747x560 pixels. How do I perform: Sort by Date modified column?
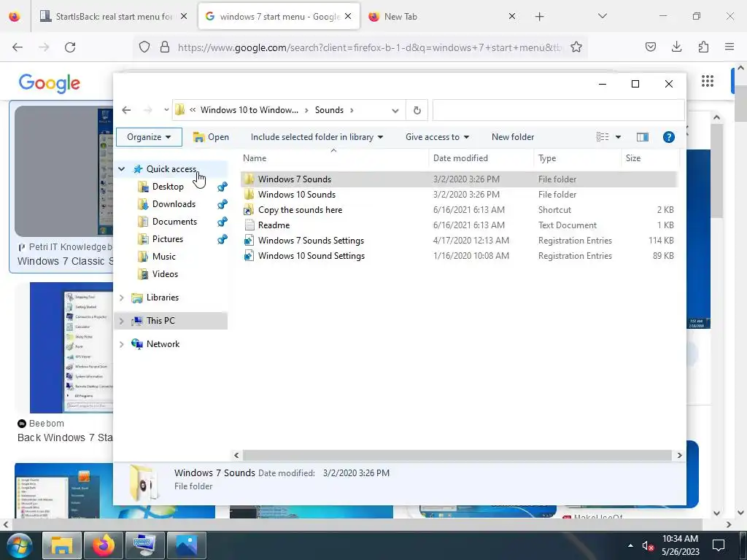481,158
